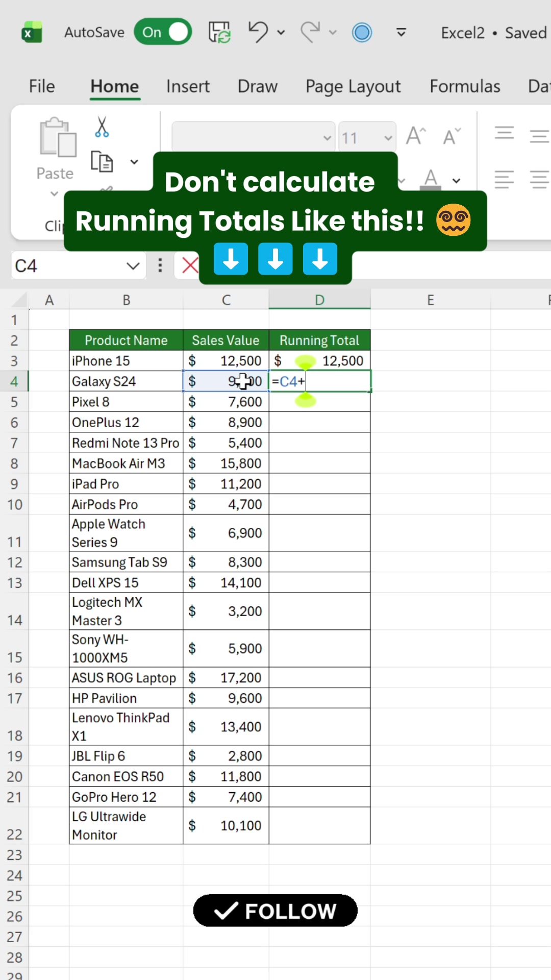
Task: Open the Redo history dropdown
Action: (x=333, y=33)
